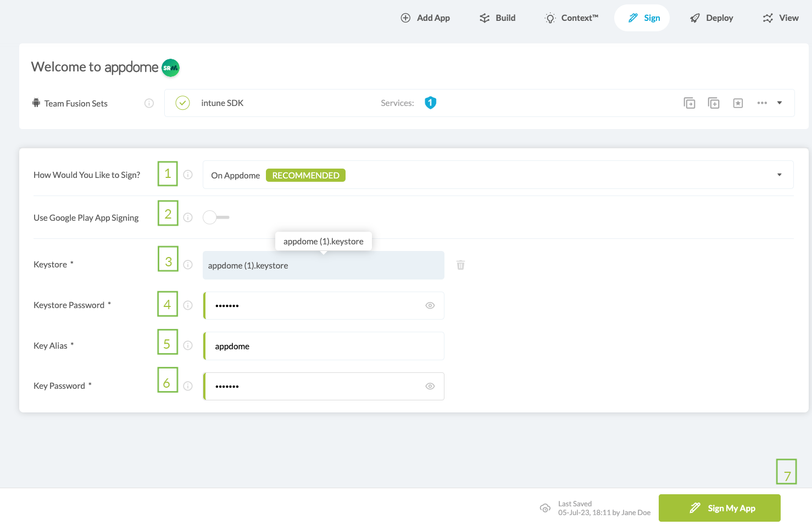Screen dimensions: 812x525
Task: Open the three-dots more options menu
Action: pos(762,103)
